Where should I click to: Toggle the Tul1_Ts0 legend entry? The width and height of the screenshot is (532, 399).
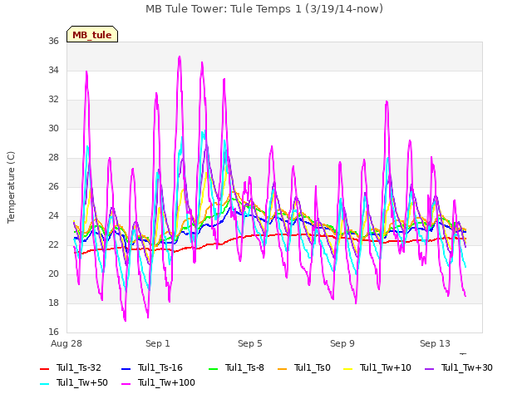304,367
